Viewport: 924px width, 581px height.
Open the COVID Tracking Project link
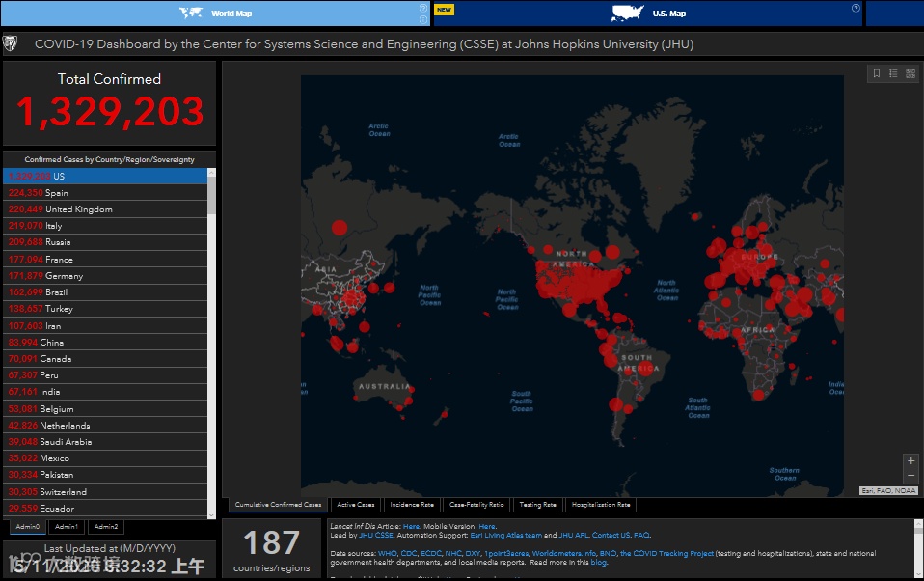point(666,554)
